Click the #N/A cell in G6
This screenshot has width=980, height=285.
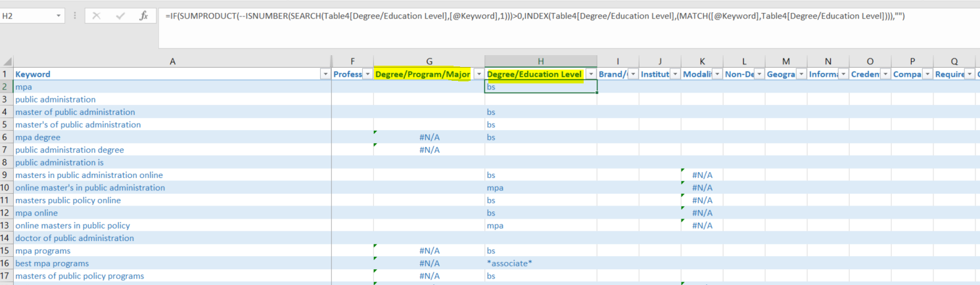pyautogui.click(x=429, y=137)
